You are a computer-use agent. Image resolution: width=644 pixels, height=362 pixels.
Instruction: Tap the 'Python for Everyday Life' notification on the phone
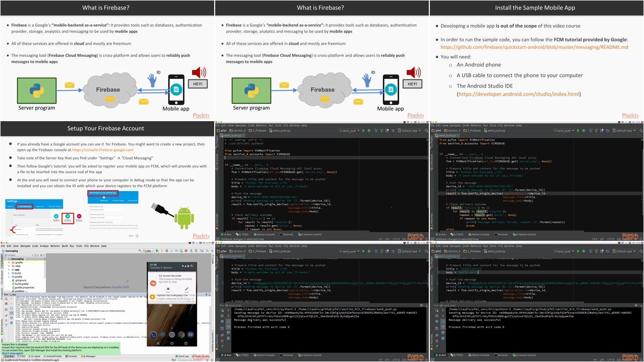[172, 298]
